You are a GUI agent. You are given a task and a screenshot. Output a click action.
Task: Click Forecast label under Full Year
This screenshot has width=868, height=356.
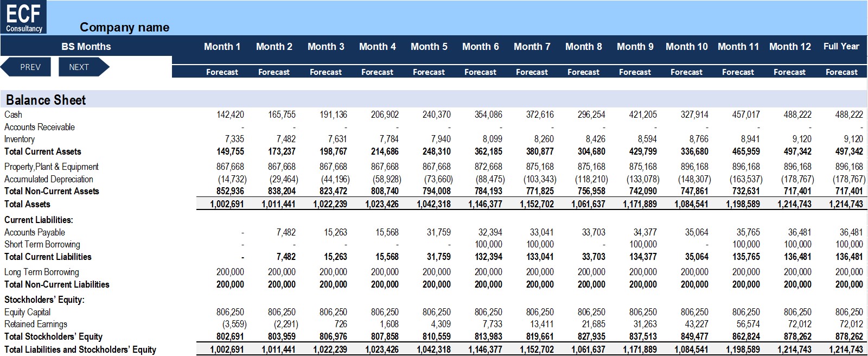841,72
